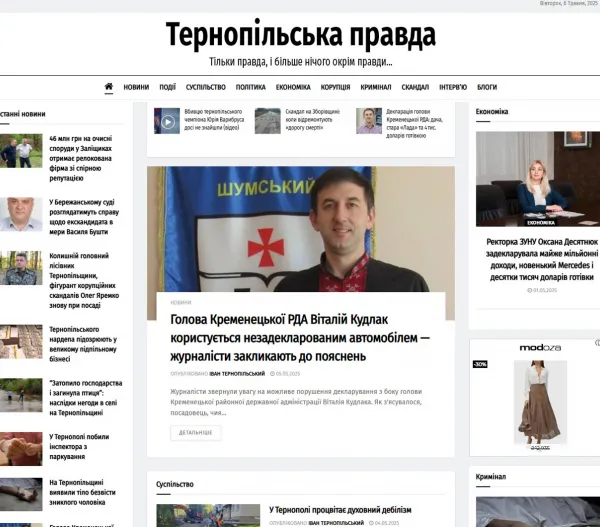Click the modoza skirt advertisement image
This screenshot has height=527, width=600.
click(x=540, y=402)
